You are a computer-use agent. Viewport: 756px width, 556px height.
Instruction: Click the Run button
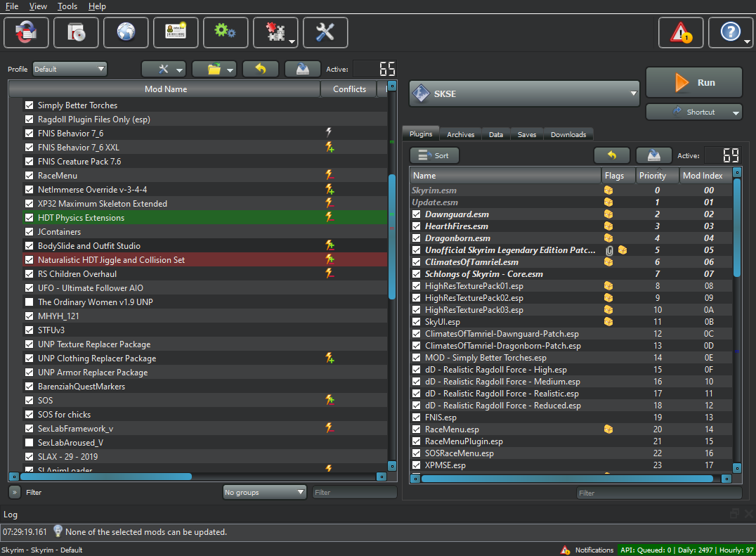(x=693, y=82)
